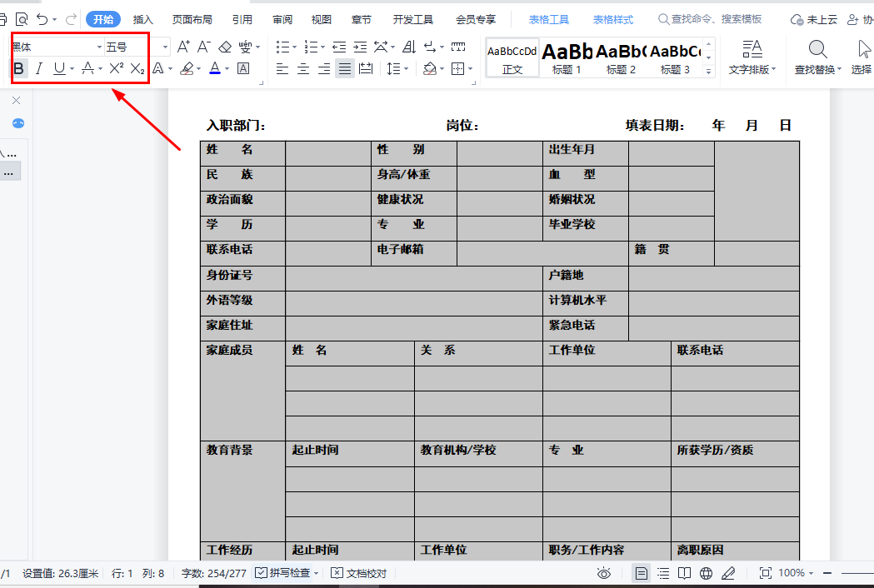Screen dimensions: 874x588
Task: Apply subscript formatting
Action: (137, 68)
